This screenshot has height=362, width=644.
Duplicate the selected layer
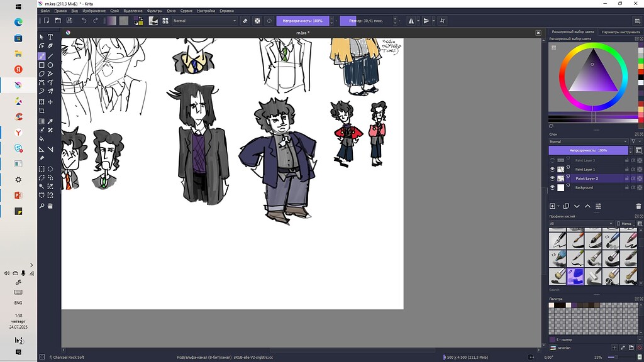coord(566,206)
